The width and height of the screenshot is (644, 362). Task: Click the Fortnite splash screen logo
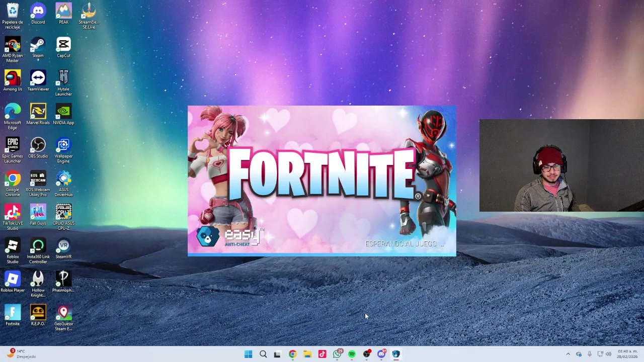tap(325, 173)
